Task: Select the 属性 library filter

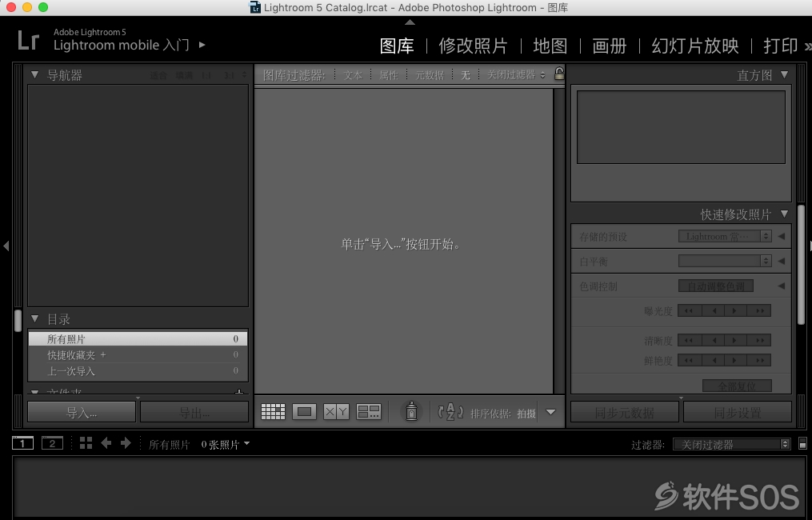Action: pyautogui.click(x=388, y=75)
